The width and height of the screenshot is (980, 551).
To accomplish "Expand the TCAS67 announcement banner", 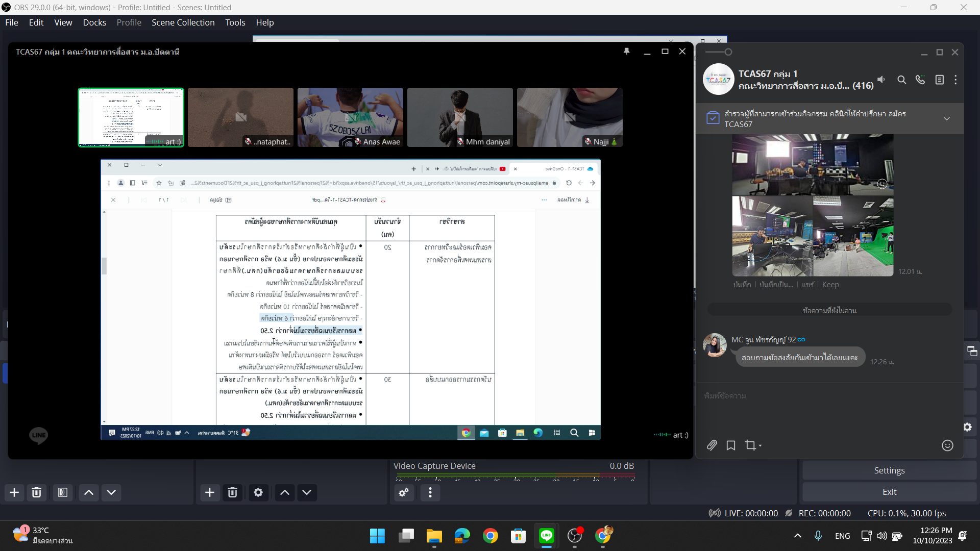I will coord(947,118).
